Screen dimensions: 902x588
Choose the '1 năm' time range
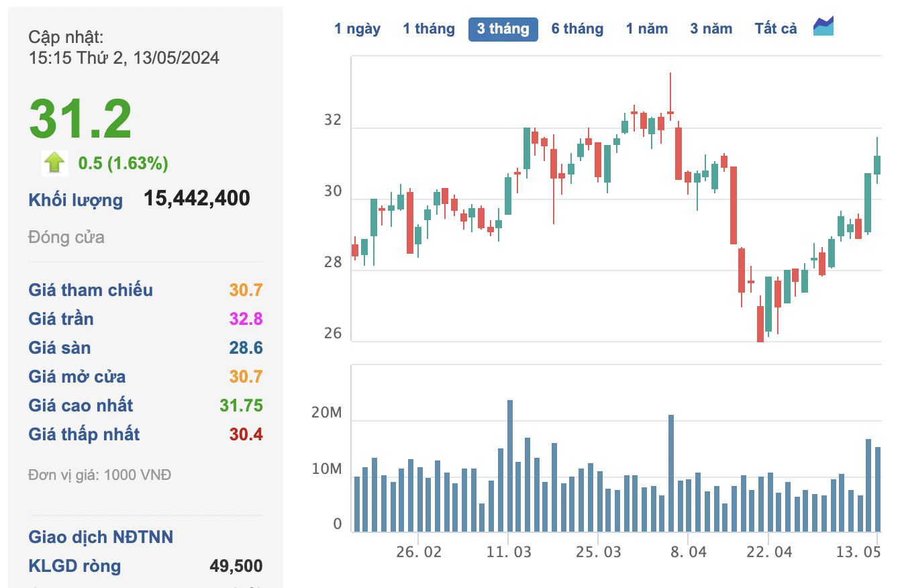tap(647, 29)
